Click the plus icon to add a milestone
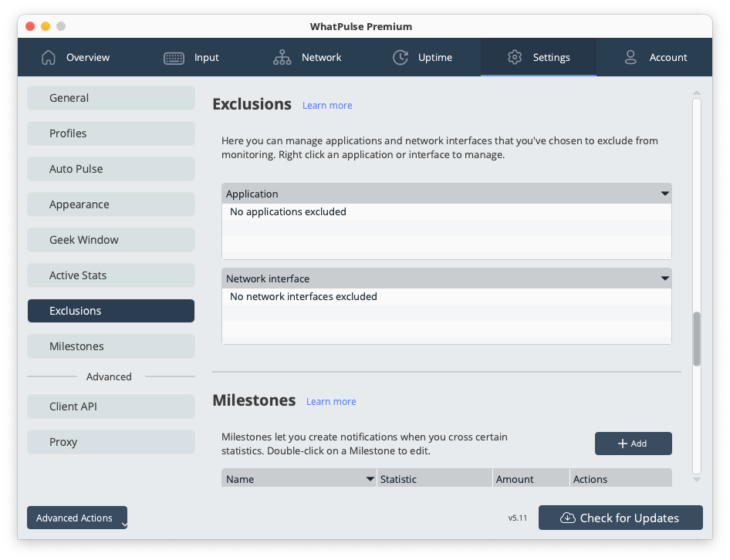 point(622,443)
